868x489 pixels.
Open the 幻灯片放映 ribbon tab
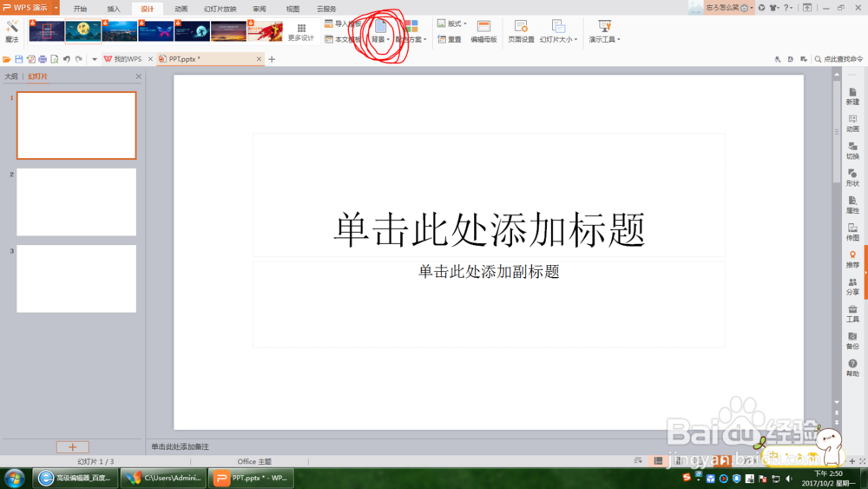(220, 9)
